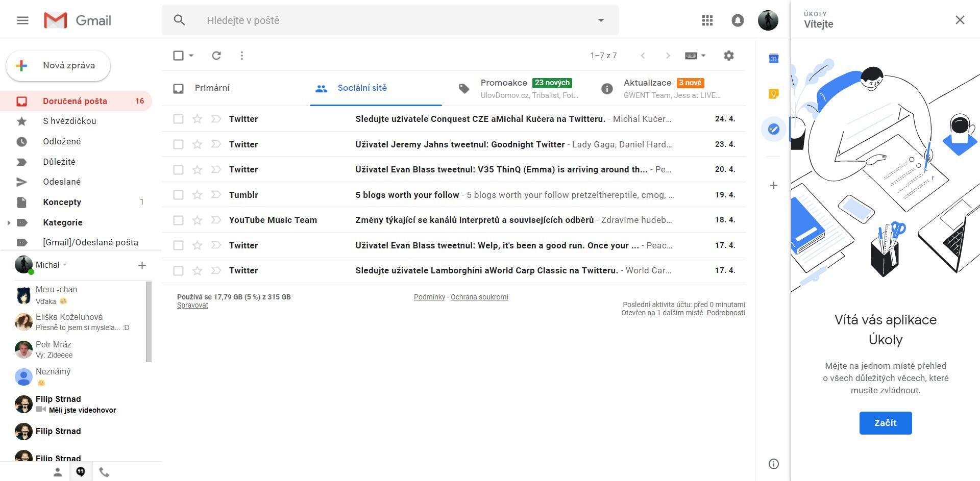
Task: Open Google notifications bell
Action: (x=737, y=20)
